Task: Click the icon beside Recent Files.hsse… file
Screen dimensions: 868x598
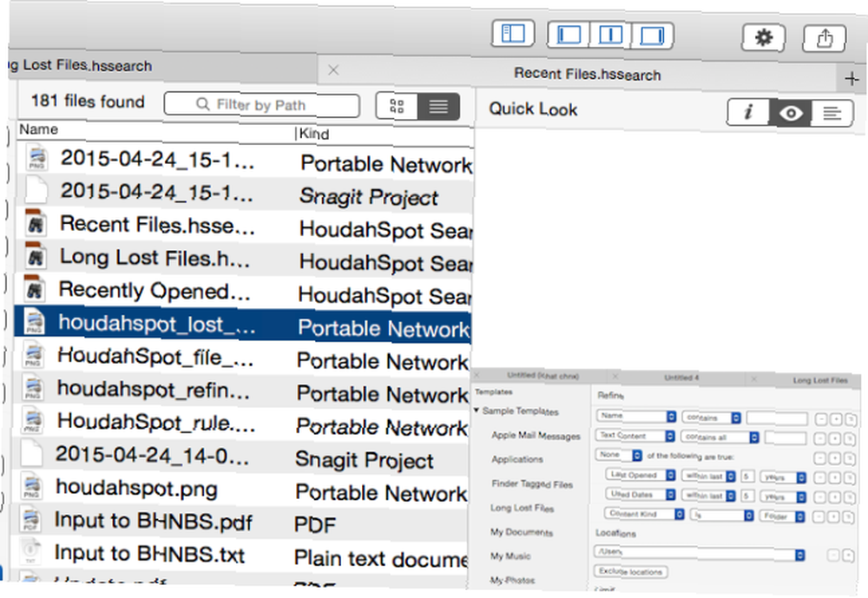Action: click(36, 222)
